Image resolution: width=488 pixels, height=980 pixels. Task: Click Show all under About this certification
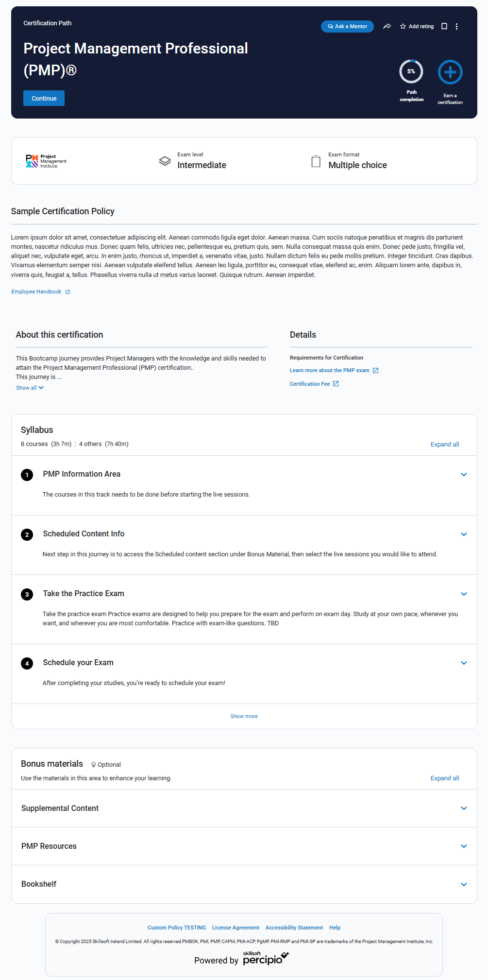[x=30, y=388]
